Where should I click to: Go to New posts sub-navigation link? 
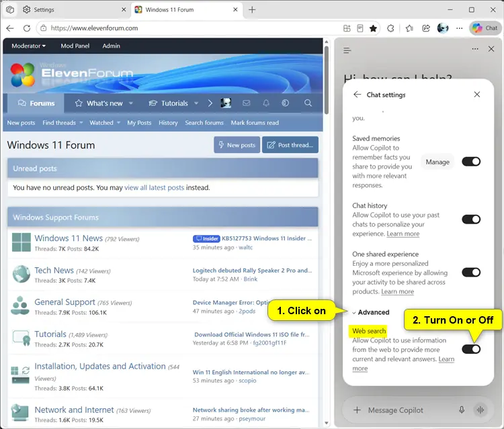point(21,123)
